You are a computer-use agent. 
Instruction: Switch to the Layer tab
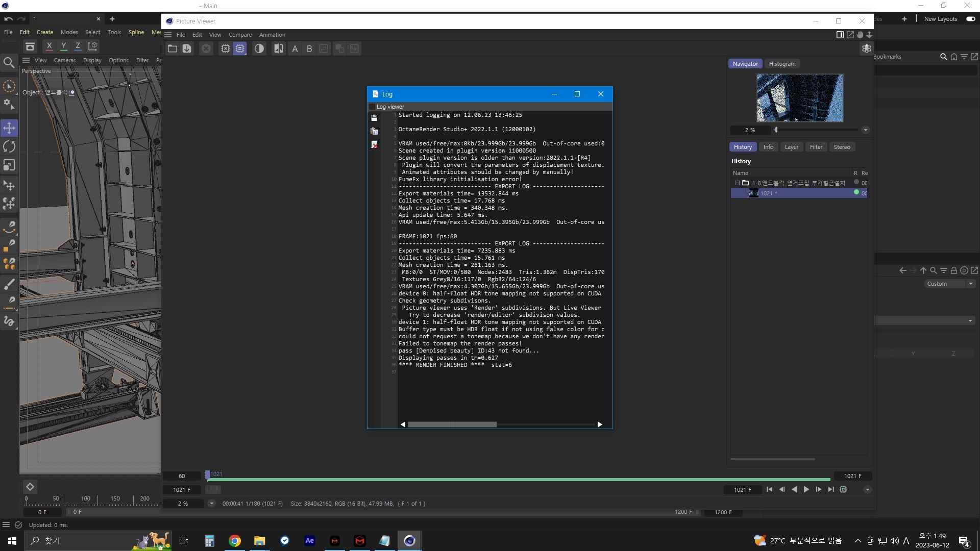(x=791, y=147)
